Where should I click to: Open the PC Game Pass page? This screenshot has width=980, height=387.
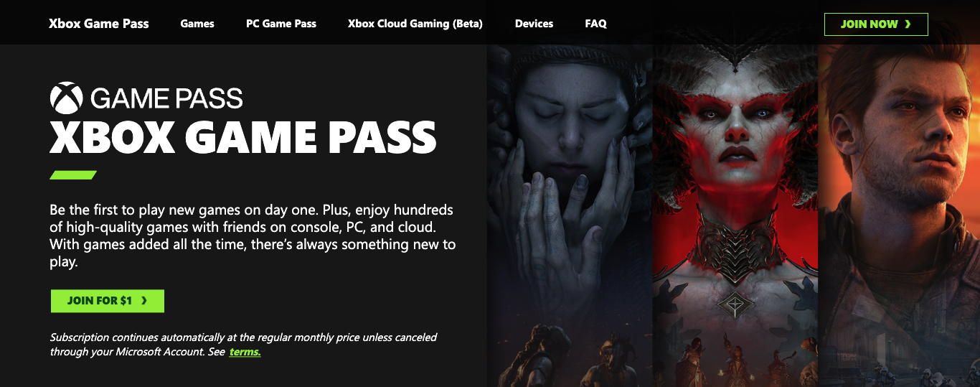pyautogui.click(x=281, y=24)
